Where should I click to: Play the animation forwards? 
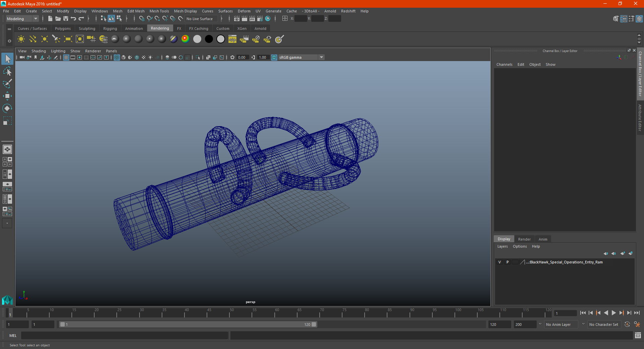click(x=613, y=313)
